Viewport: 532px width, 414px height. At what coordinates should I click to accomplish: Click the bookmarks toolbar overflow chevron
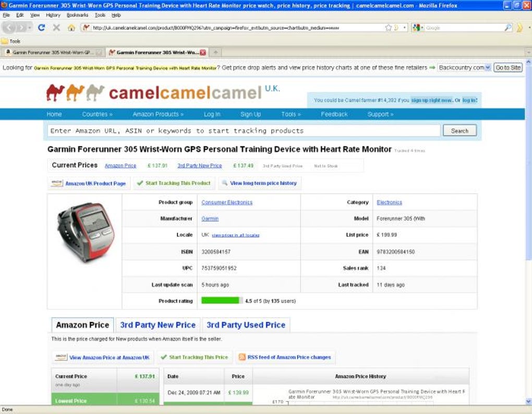(x=519, y=28)
